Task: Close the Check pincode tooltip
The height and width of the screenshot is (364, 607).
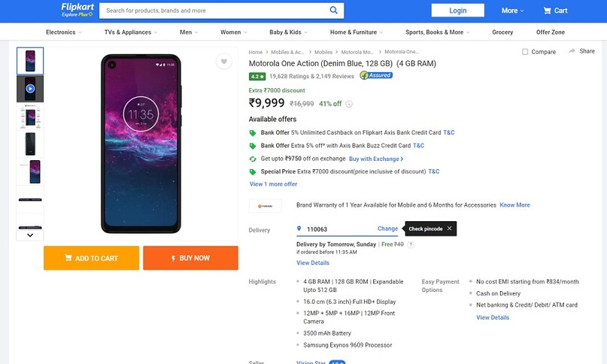Action: [x=449, y=229]
